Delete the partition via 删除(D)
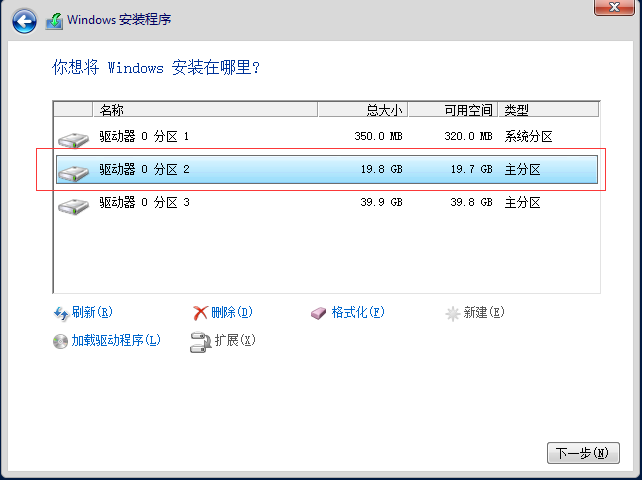Viewport: 642px width, 480px height. pos(232,312)
